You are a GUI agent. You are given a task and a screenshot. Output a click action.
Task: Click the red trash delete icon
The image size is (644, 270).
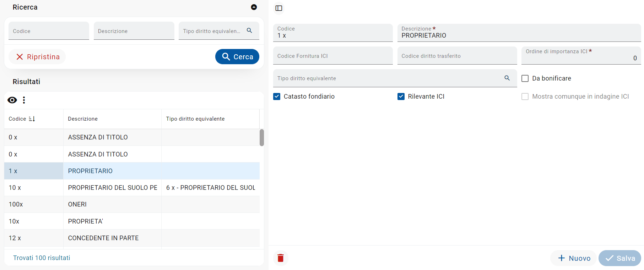281,258
